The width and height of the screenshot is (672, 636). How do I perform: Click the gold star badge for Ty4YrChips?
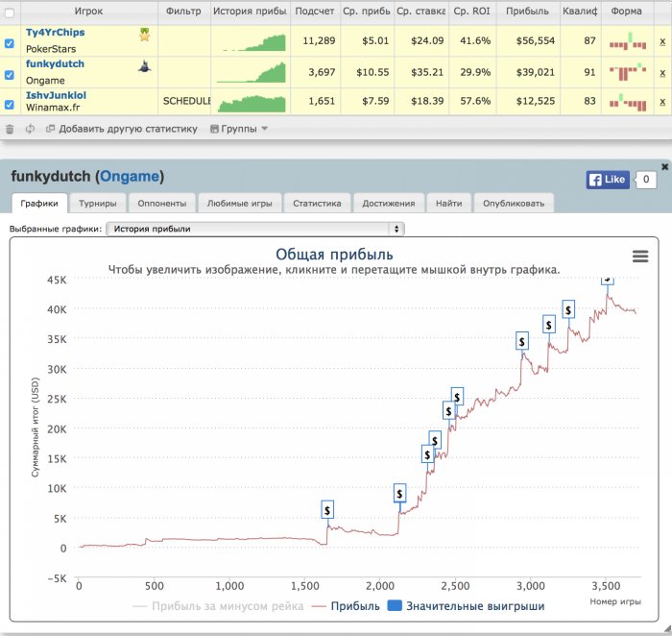(x=145, y=35)
